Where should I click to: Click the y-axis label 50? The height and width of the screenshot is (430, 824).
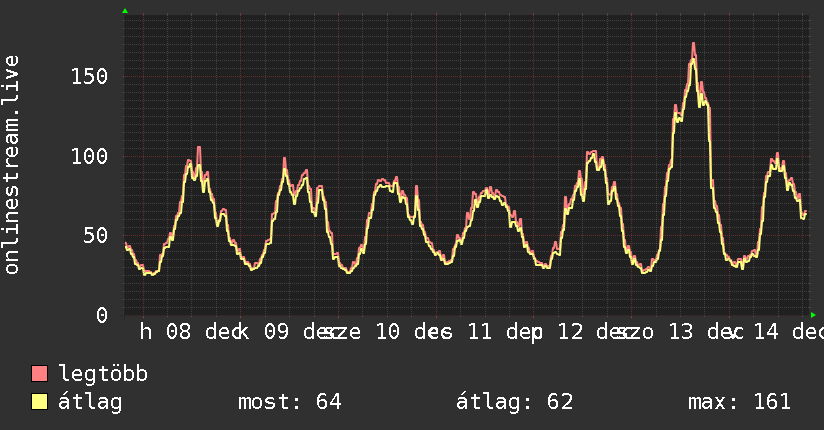coord(96,236)
